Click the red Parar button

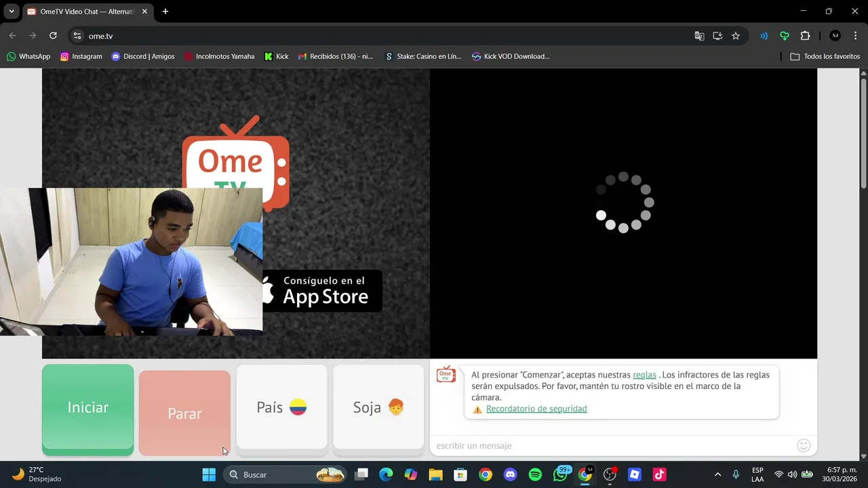[x=184, y=413]
